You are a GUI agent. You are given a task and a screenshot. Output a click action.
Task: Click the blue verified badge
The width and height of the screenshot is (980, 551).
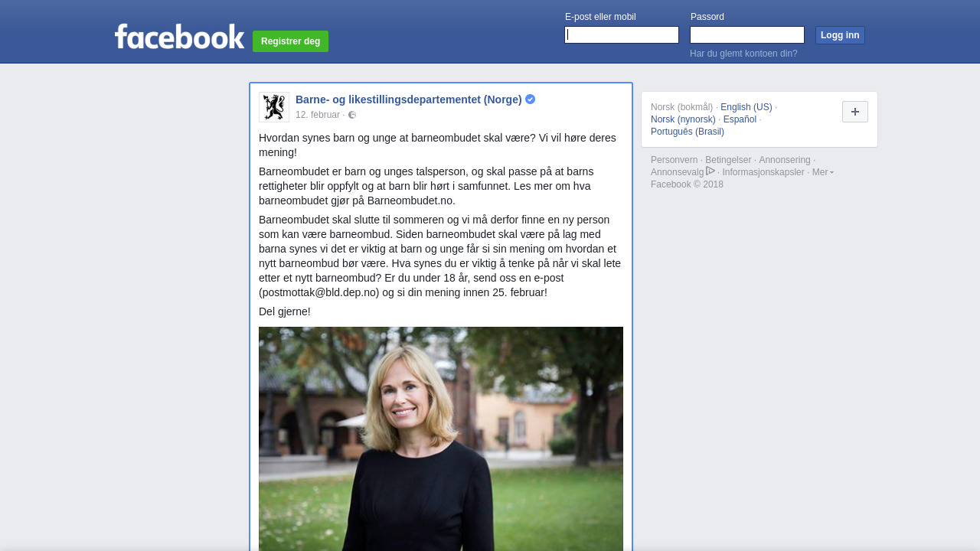click(530, 99)
